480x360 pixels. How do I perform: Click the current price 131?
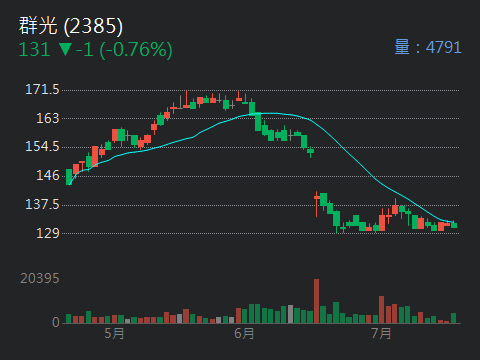35,50
